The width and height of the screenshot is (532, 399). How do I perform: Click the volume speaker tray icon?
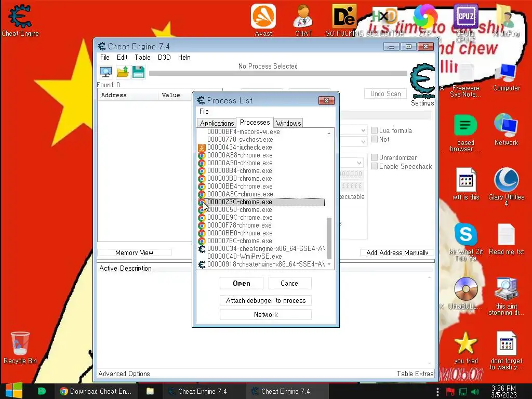point(475,392)
